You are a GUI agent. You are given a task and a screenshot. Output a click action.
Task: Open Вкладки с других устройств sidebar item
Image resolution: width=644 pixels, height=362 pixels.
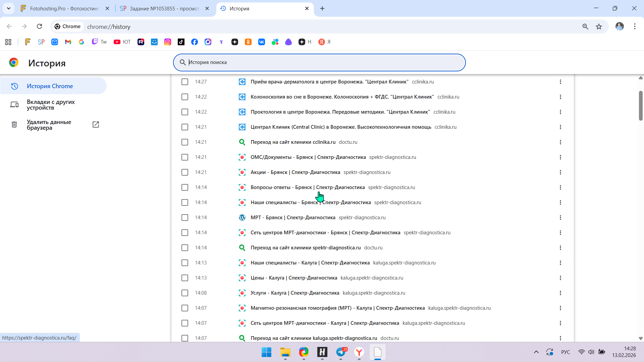pyautogui.click(x=51, y=105)
